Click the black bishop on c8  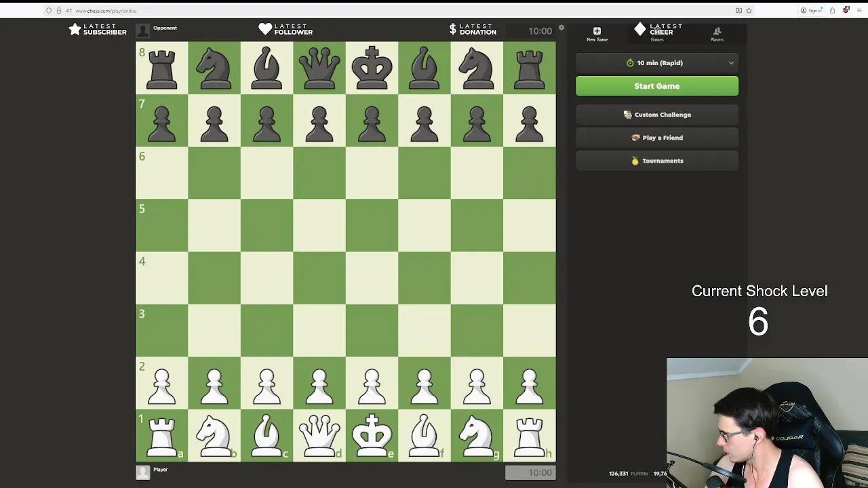267,68
